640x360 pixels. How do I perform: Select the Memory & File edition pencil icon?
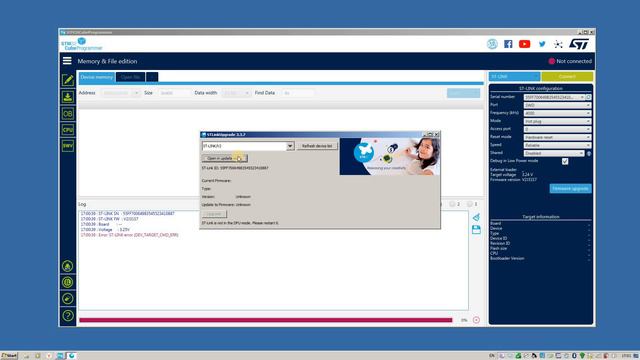pyautogui.click(x=68, y=80)
